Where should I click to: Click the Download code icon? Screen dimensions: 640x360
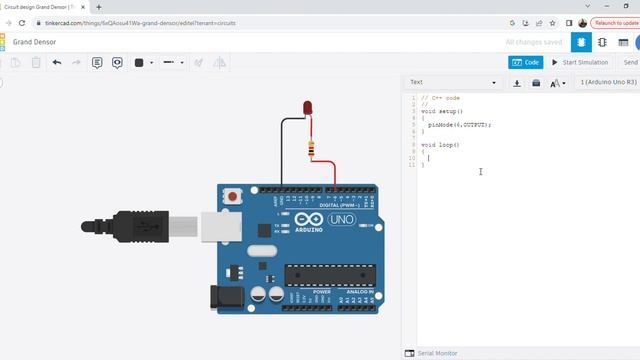(517, 83)
